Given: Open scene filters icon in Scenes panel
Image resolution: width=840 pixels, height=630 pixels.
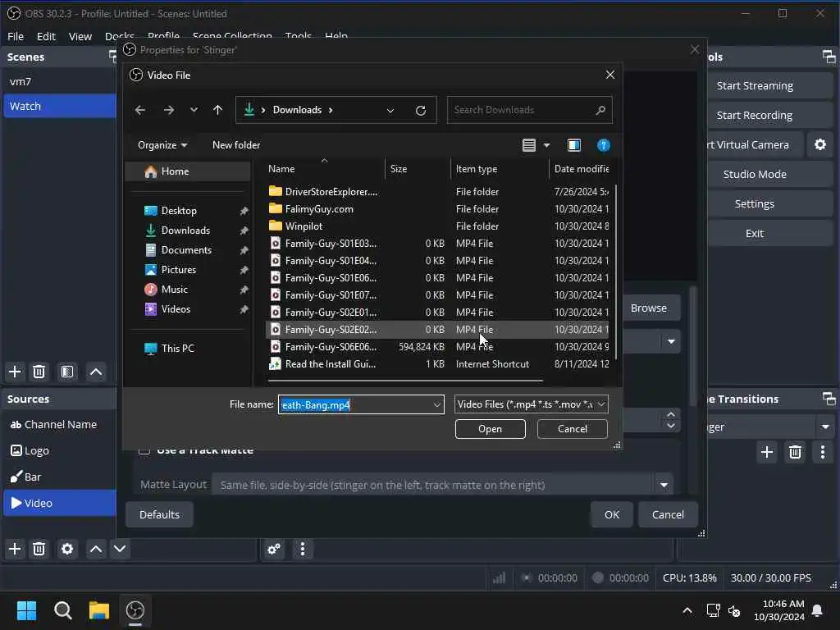Looking at the screenshot, I should click(x=67, y=372).
